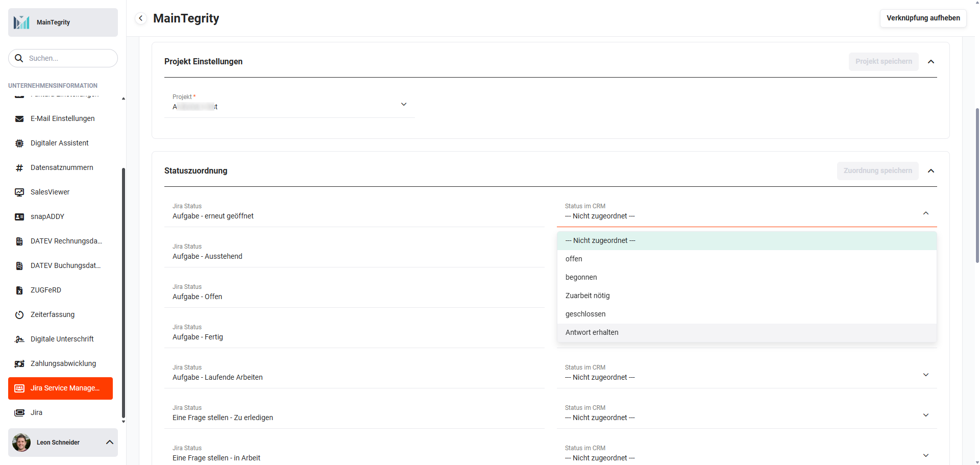Click the MainTegrity logo icon
Image resolution: width=980 pixels, height=465 pixels.
21,22
